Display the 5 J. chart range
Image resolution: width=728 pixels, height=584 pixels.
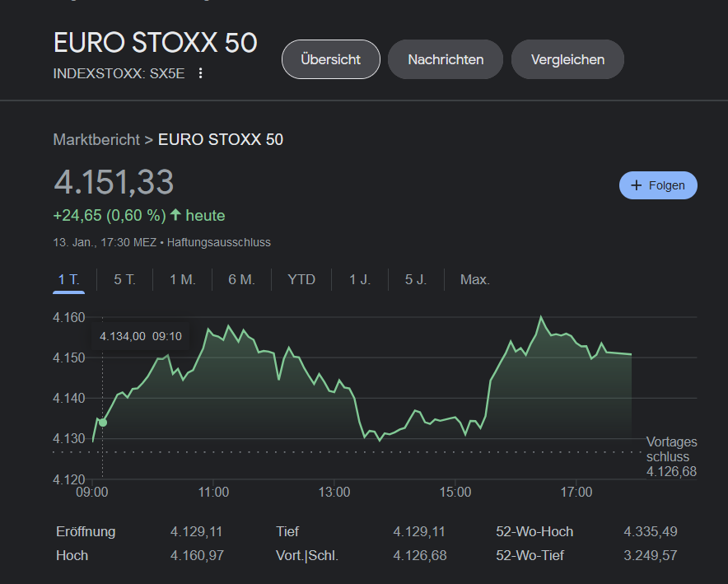(x=416, y=279)
